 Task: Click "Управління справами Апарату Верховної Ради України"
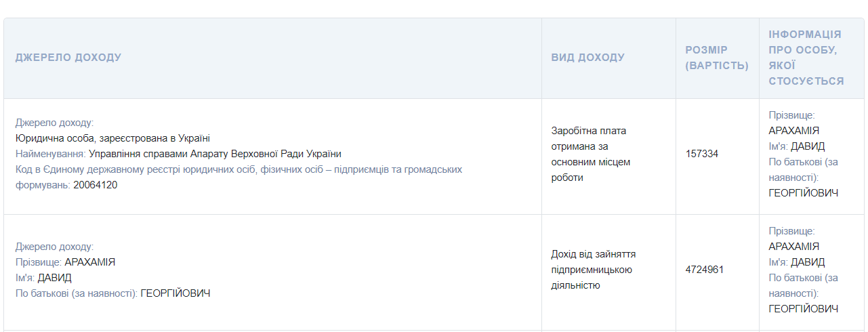(215, 154)
